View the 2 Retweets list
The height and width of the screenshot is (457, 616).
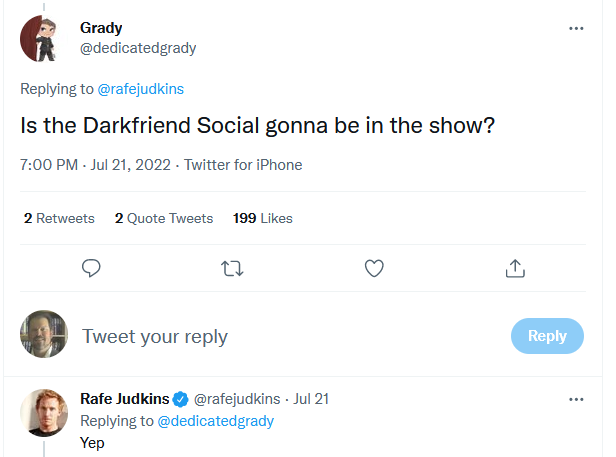click(58, 218)
